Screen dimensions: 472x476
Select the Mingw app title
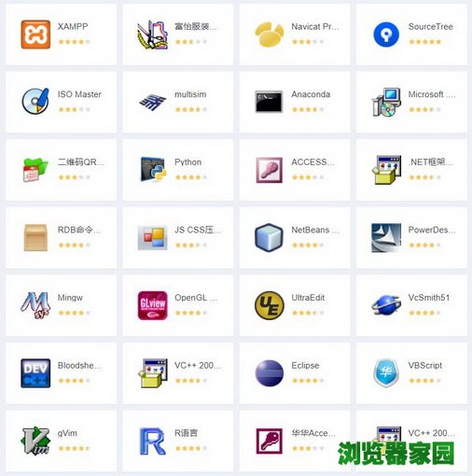click(x=70, y=298)
